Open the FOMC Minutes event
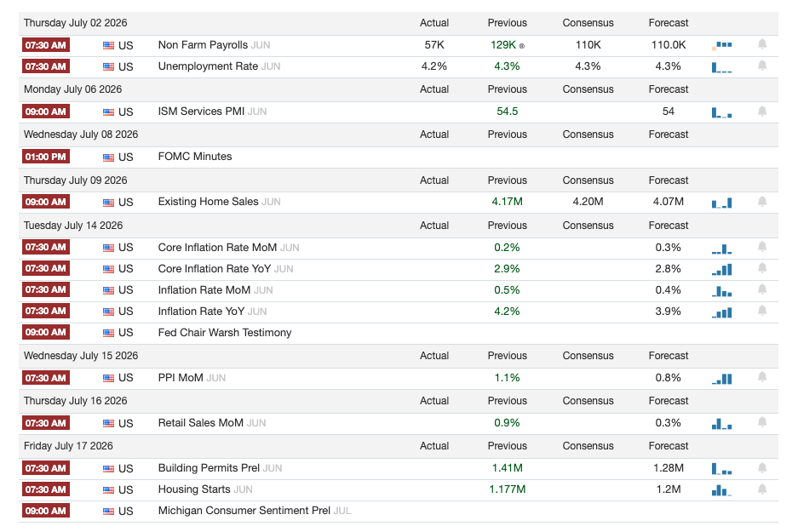This screenshot has width=798, height=532. click(x=195, y=157)
